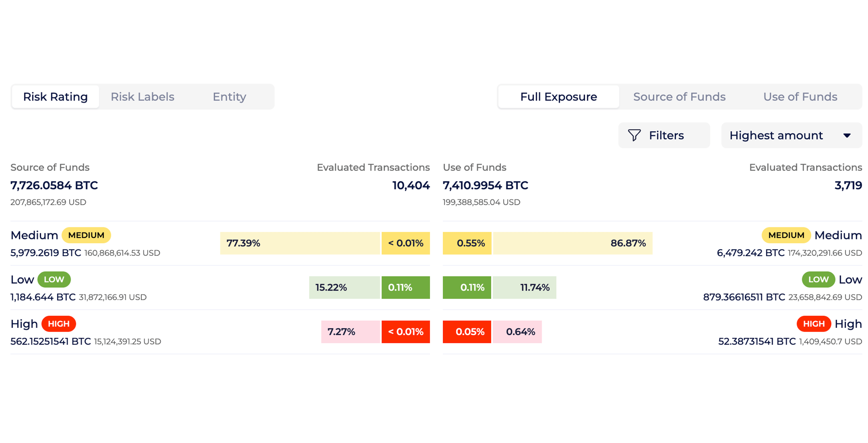Click the LOW badge in Source of Funds
The height and width of the screenshot is (443, 868).
[54, 279]
